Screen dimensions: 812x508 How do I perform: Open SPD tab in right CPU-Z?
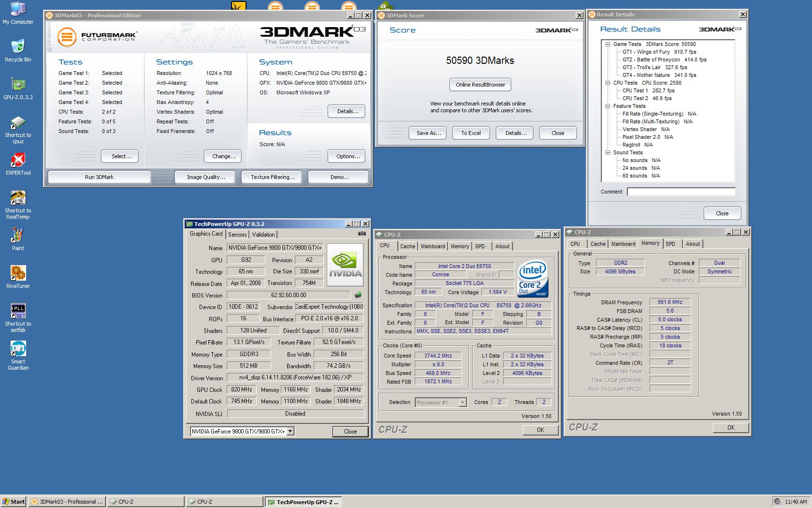670,244
